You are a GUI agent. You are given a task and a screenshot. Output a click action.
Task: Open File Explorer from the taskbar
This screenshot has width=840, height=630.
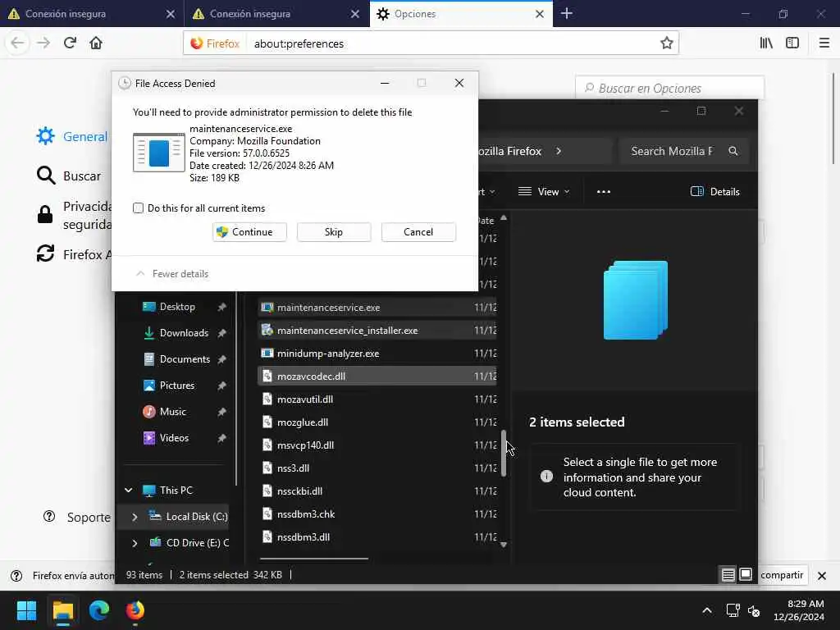[62, 610]
